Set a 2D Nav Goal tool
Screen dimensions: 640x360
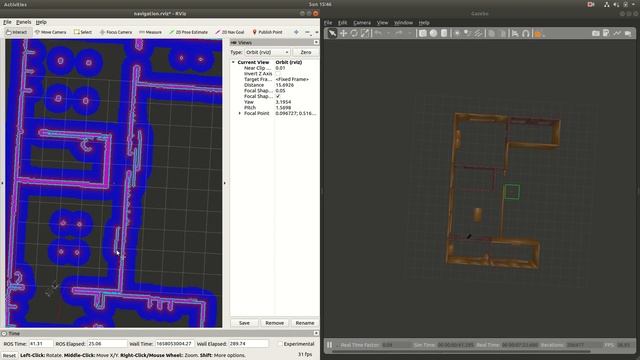pyautogui.click(x=230, y=32)
